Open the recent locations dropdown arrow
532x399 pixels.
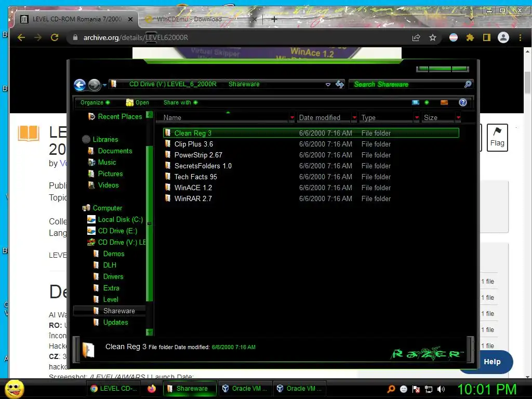(104, 85)
